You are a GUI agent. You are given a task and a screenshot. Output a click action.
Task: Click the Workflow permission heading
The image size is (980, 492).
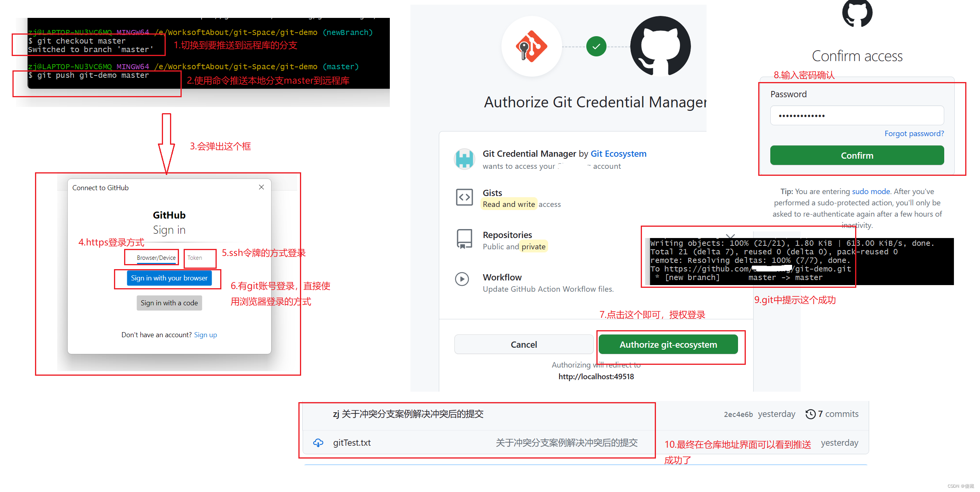click(502, 277)
